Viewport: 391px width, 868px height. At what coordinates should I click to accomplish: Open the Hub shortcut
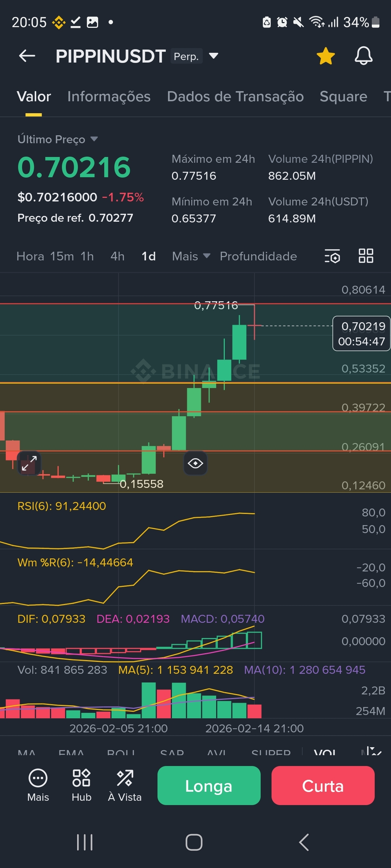pos(81,785)
